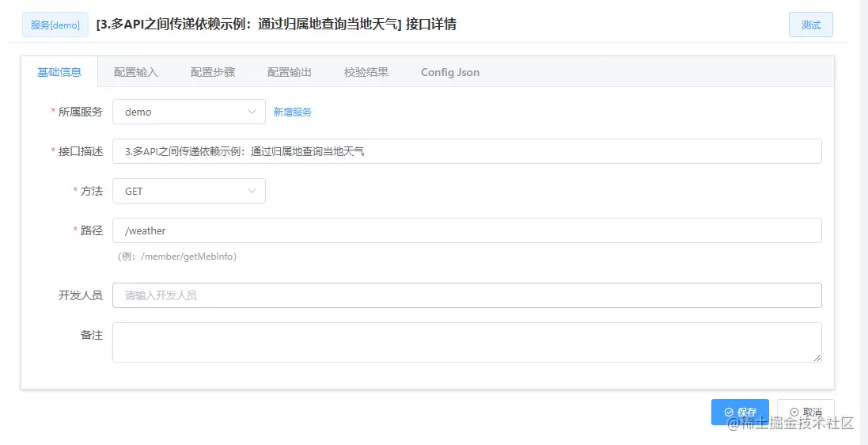Click the chevron arrow of 所属服务 select

(252, 112)
